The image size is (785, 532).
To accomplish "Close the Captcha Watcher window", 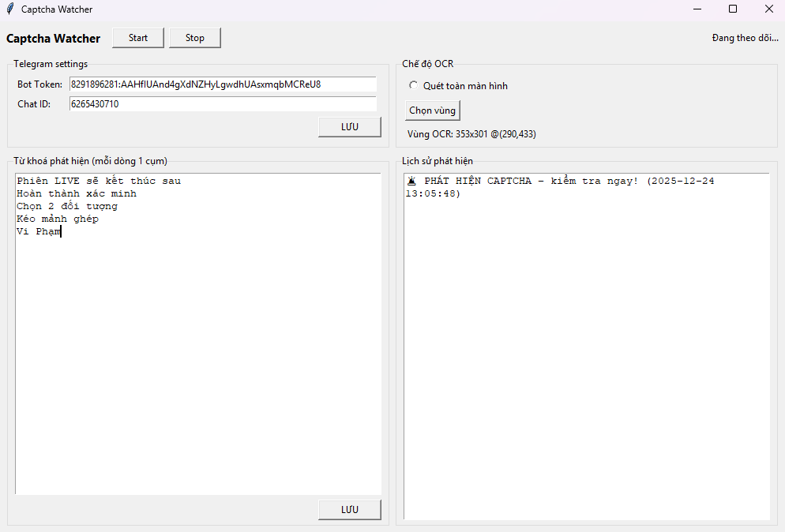I will [x=768, y=9].
